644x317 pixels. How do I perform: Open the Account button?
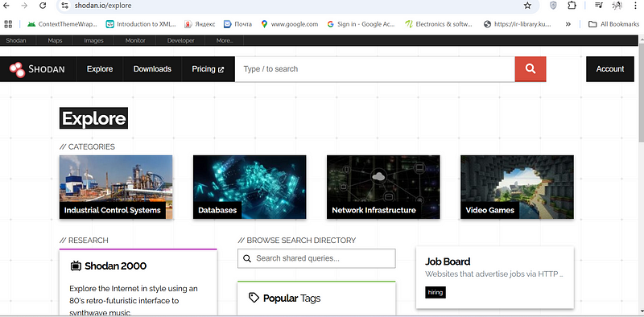click(x=610, y=69)
